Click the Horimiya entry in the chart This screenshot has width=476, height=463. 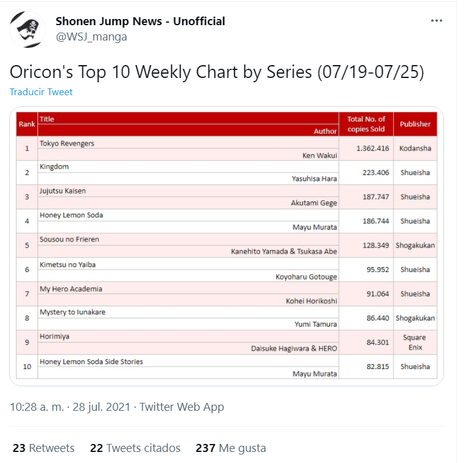click(54, 337)
